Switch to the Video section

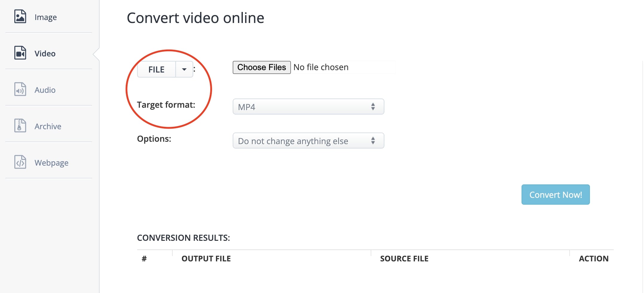click(x=45, y=53)
